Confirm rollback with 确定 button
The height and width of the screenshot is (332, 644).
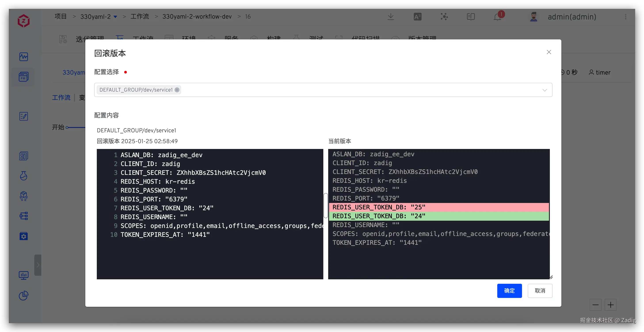point(509,291)
